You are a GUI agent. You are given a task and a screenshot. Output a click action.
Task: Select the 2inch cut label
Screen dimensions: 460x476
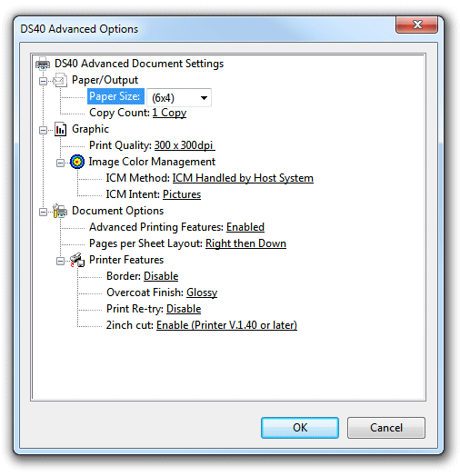pyautogui.click(x=130, y=325)
